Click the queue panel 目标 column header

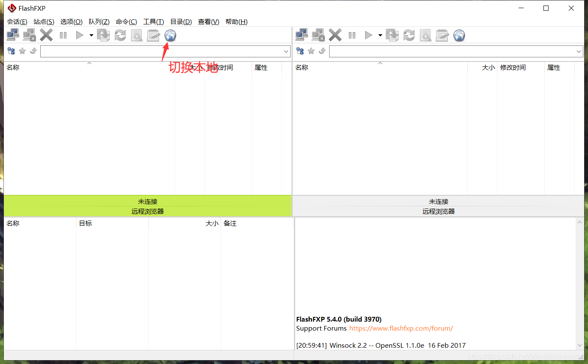click(112, 223)
